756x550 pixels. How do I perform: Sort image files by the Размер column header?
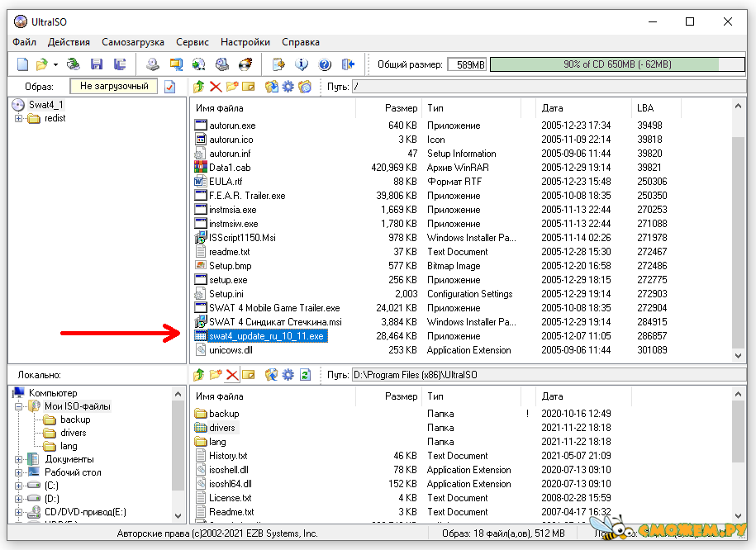tap(388, 108)
